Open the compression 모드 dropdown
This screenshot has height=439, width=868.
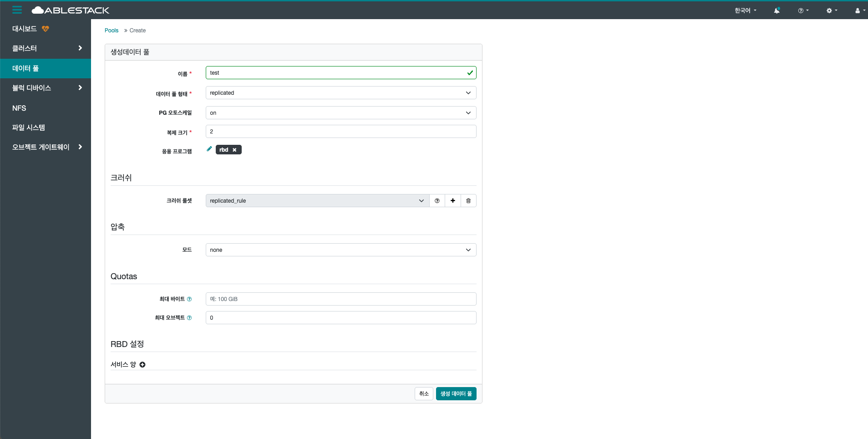(341, 250)
